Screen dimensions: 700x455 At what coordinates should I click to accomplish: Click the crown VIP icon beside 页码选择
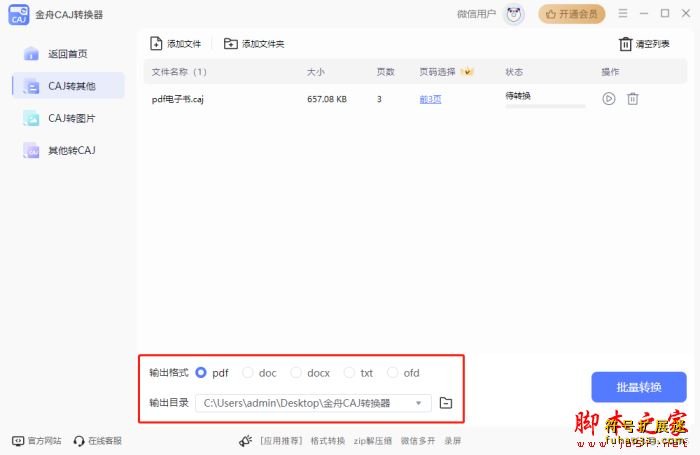coord(467,71)
